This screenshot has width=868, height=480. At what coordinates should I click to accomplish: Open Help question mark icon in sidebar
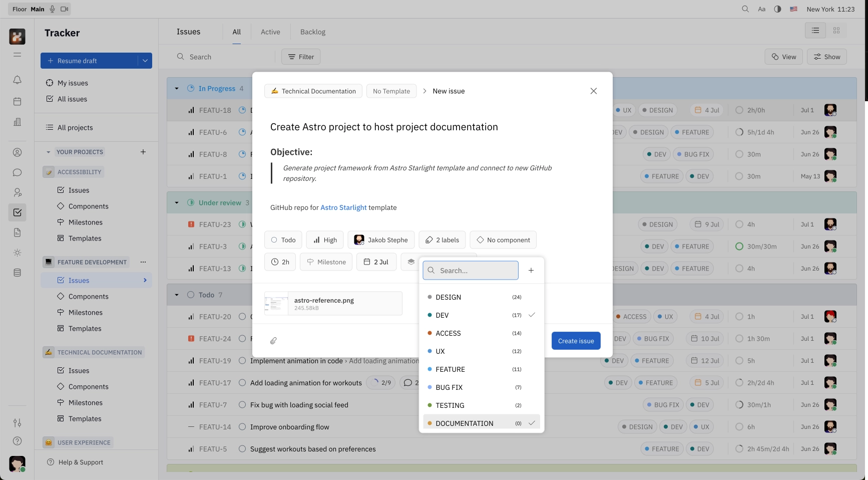(x=17, y=441)
